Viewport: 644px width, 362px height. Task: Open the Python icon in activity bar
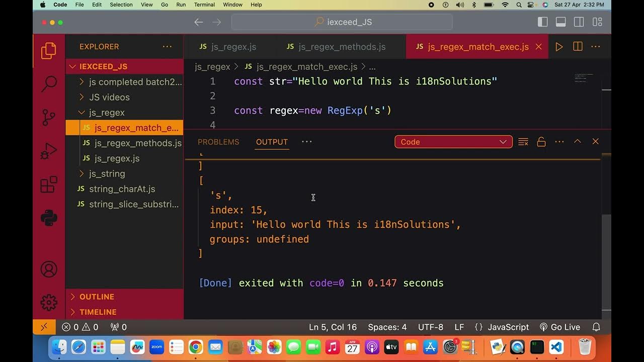[49, 218]
